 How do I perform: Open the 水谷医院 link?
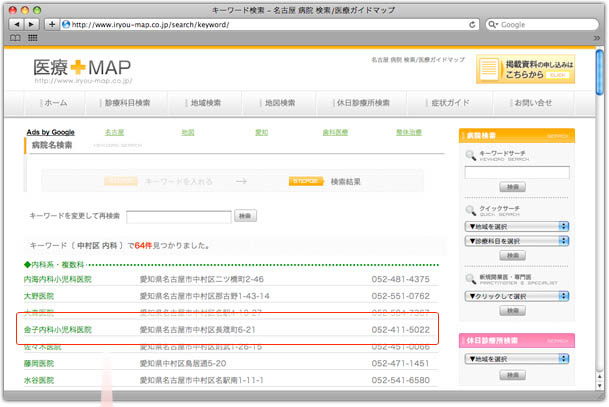38,380
